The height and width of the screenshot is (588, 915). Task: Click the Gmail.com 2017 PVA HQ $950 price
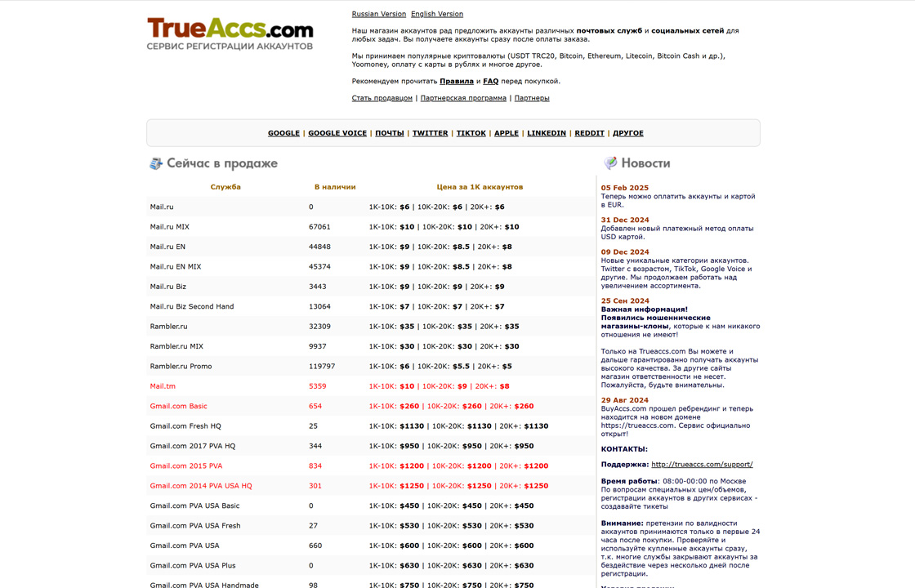pos(451,446)
